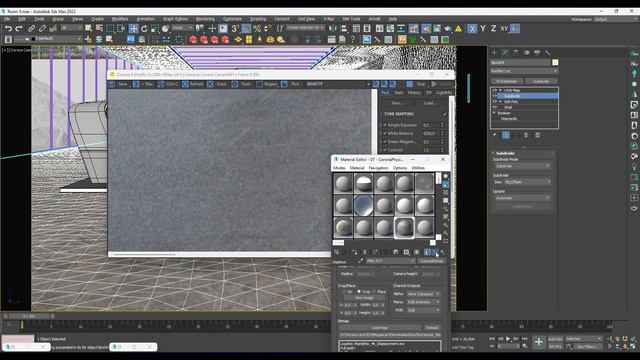The height and width of the screenshot is (360, 640).
Task: Open the Subdivide Mode dropdown
Action: 522,166
